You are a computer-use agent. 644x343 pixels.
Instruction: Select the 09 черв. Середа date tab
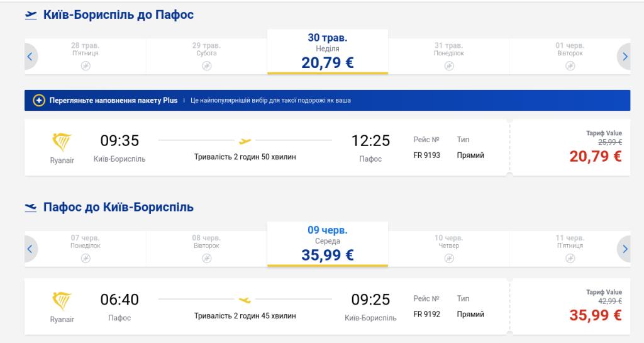tap(327, 244)
